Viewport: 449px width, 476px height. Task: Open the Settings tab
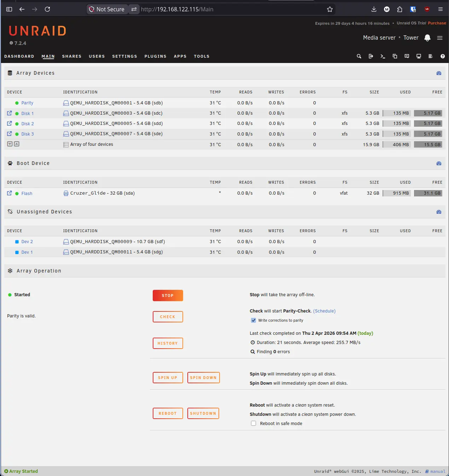(124, 56)
